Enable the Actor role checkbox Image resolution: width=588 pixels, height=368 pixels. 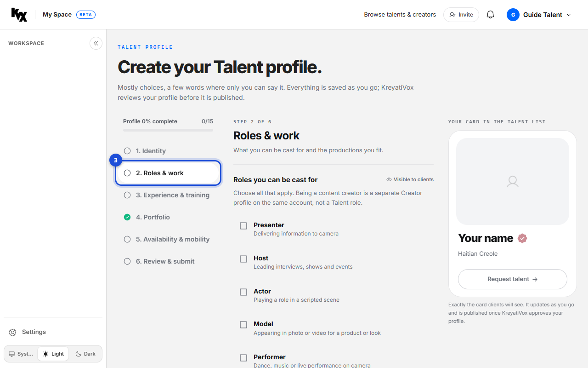[243, 292]
